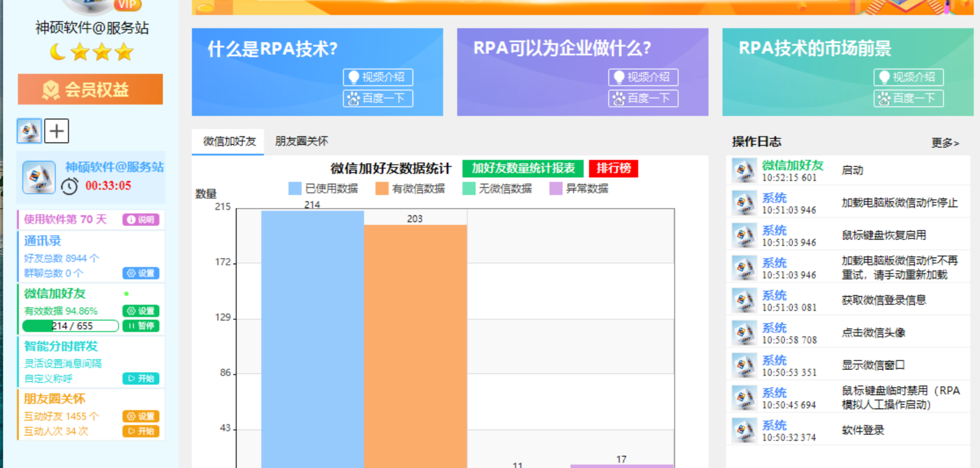This screenshot has width=980, height=468.
Task: Click the log icon for 鼠标键盘临时禁用
Action: [x=744, y=397]
